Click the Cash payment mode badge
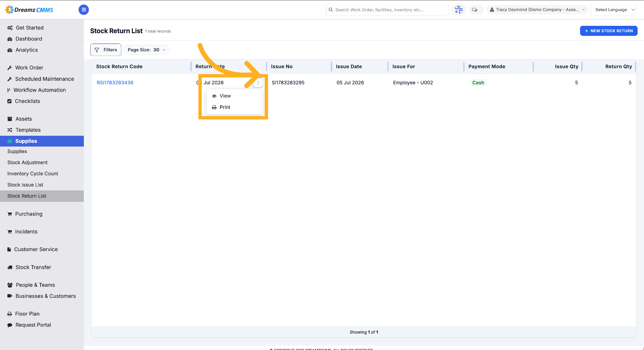The height and width of the screenshot is (350, 644). (478, 82)
